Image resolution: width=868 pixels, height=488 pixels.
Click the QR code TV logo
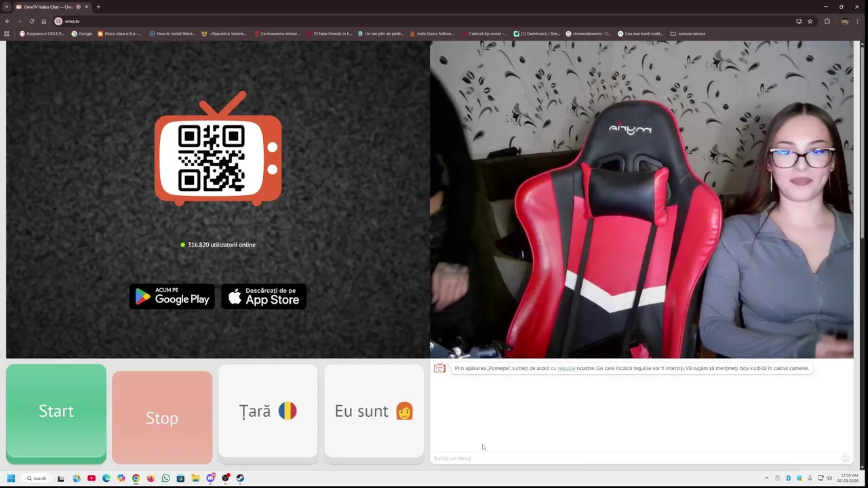[x=218, y=149]
